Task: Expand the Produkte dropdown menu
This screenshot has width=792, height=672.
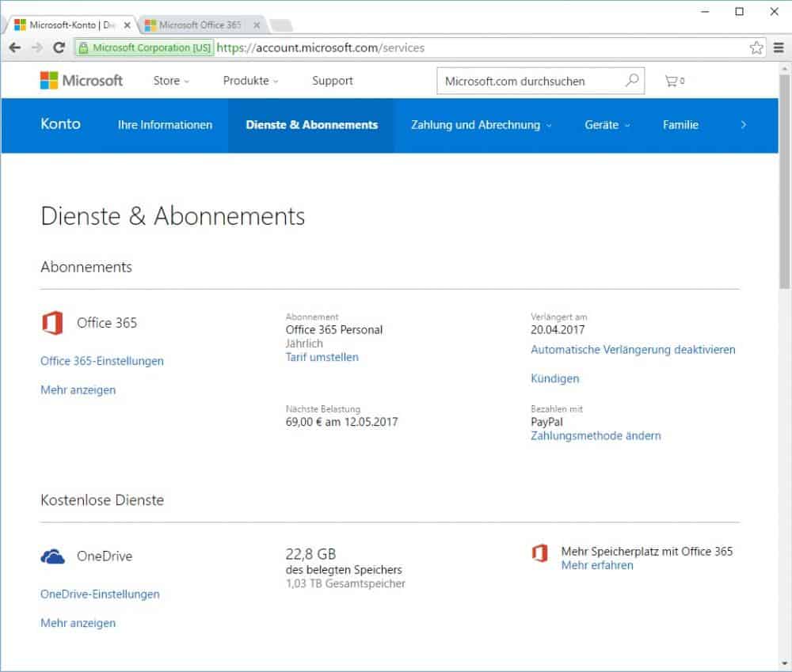Action: tap(250, 81)
